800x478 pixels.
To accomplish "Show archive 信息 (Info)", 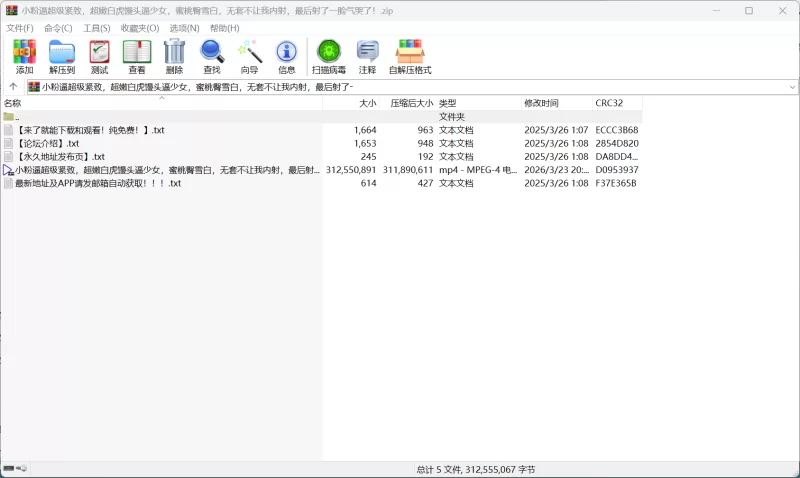I will [x=287, y=56].
